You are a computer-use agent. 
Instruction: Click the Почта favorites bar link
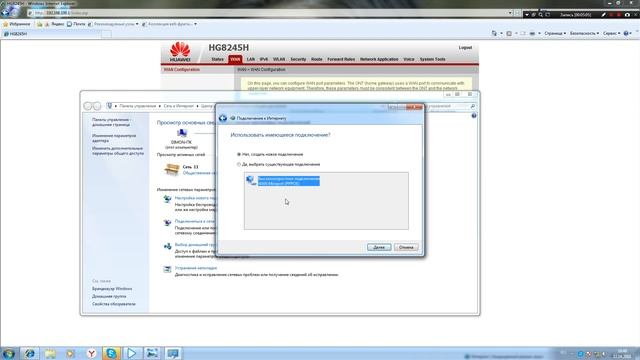76,24
